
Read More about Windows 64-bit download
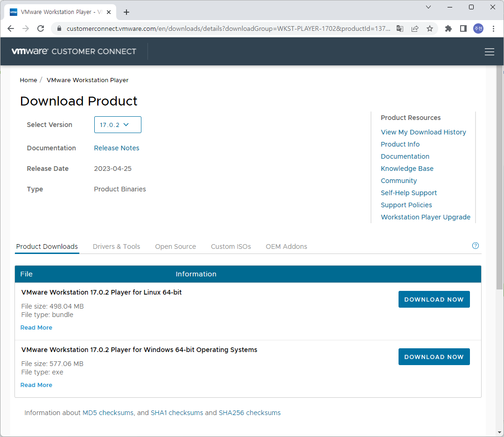pos(36,385)
